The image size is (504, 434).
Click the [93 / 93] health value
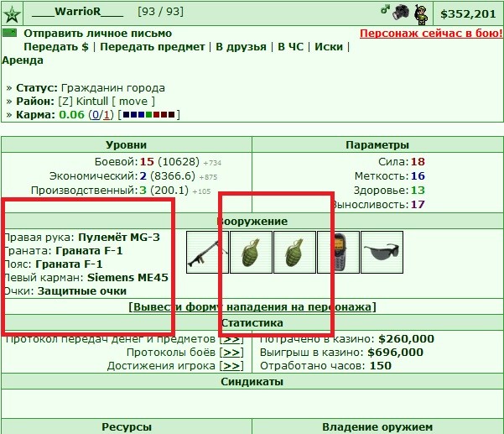[x=160, y=12]
